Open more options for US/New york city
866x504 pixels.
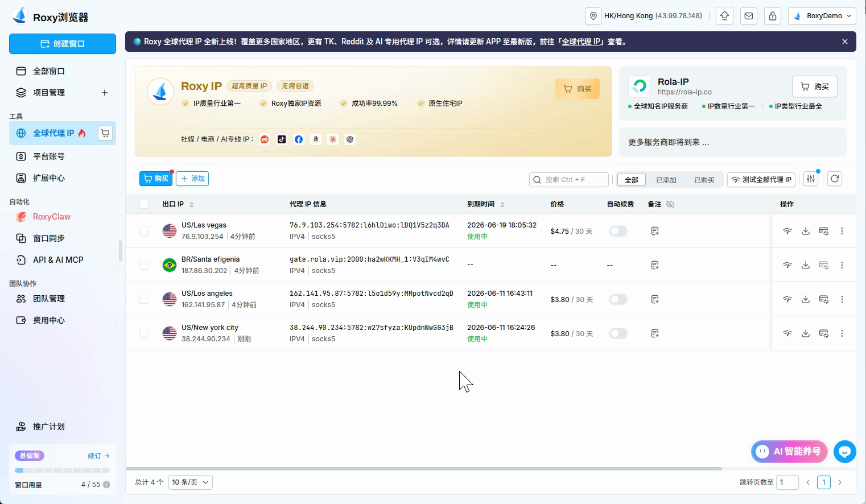[x=842, y=333]
